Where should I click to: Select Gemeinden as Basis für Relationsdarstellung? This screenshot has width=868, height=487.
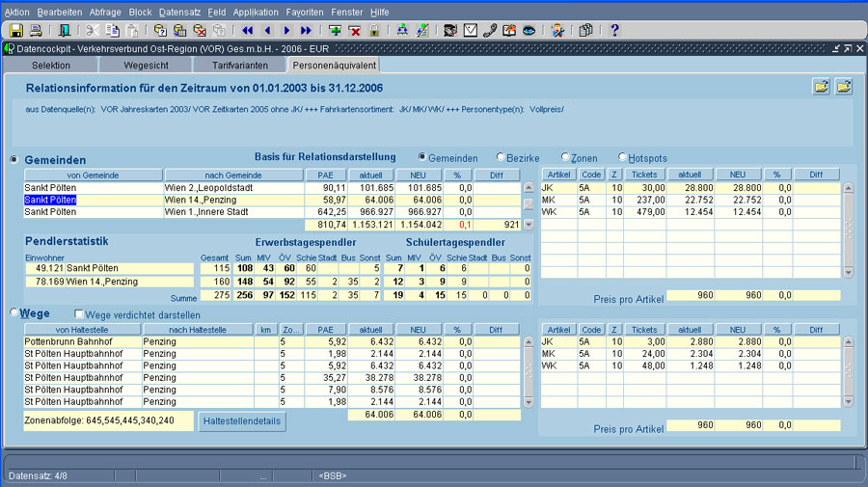[x=421, y=156]
